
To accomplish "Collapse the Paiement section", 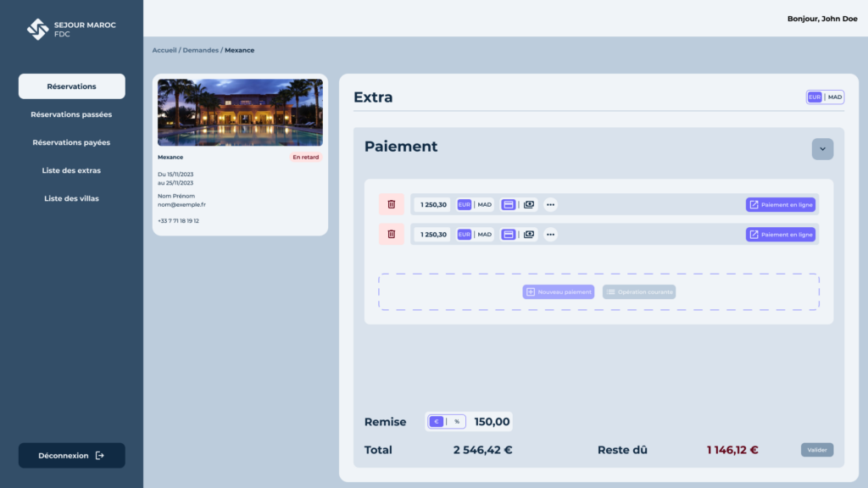I will [821, 149].
